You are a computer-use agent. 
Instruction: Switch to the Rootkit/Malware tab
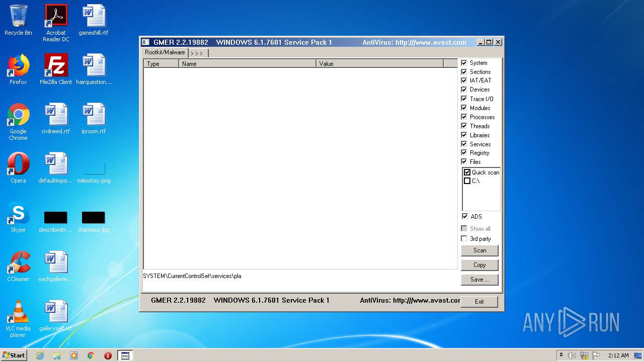coord(165,52)
